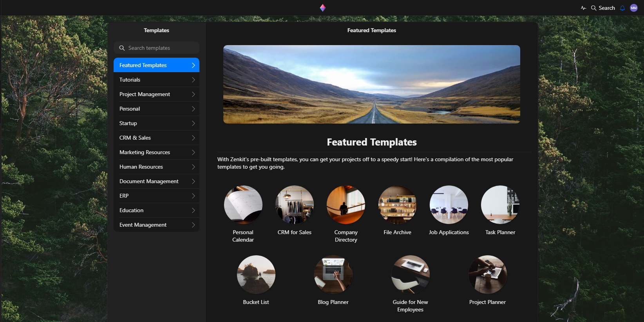Expand the ERP chevron
This screenshot has height=322, width=644.
193,196
